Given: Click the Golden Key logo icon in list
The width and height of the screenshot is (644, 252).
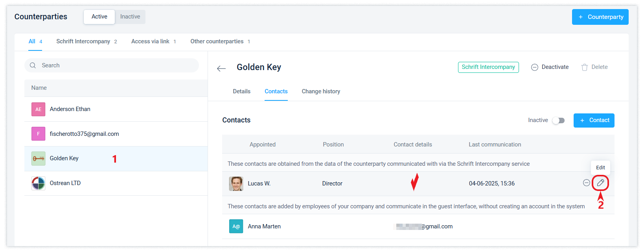Looking at the screenshot, I should 39,159.
